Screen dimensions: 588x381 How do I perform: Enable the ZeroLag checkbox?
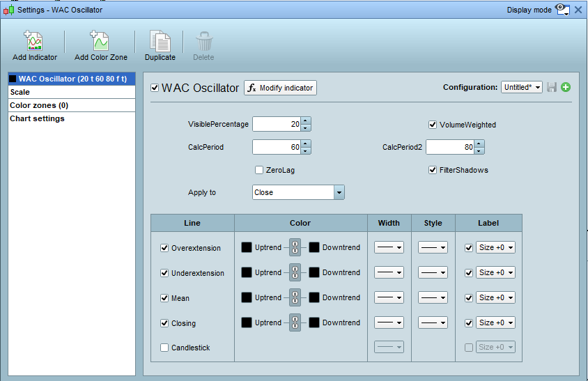pos(258,170)
